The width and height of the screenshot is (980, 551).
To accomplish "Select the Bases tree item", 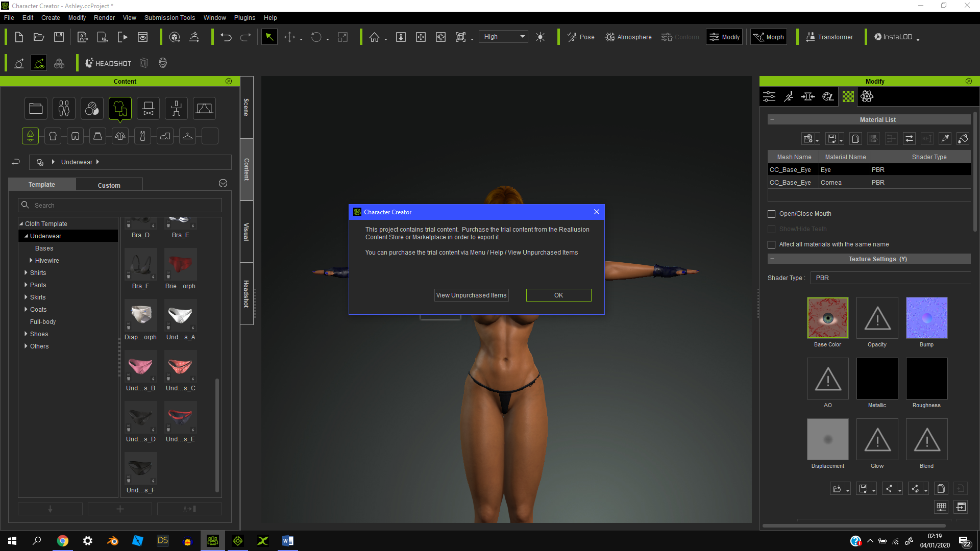I will click(44, 248).
